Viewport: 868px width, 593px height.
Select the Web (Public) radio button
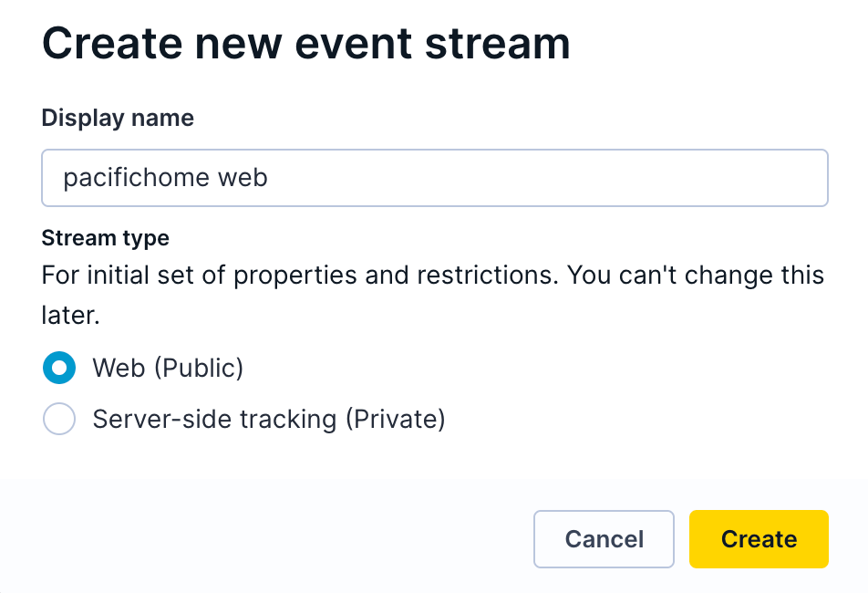point(59,368)
